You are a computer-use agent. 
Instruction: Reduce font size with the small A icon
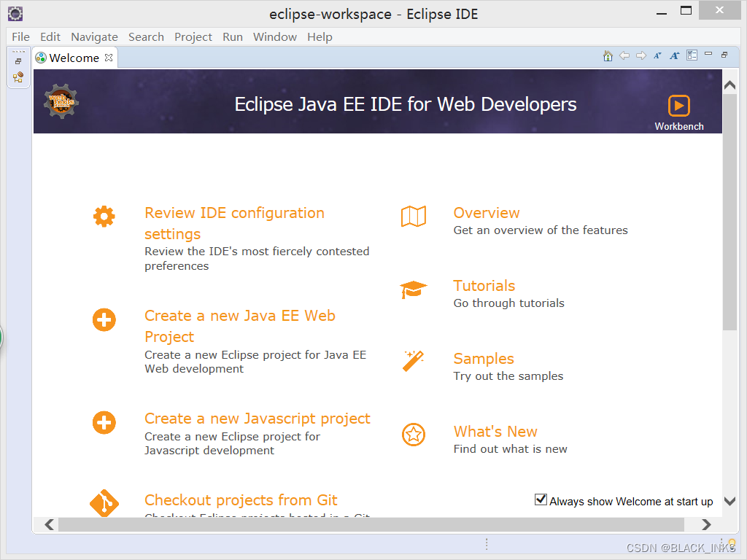657,55
